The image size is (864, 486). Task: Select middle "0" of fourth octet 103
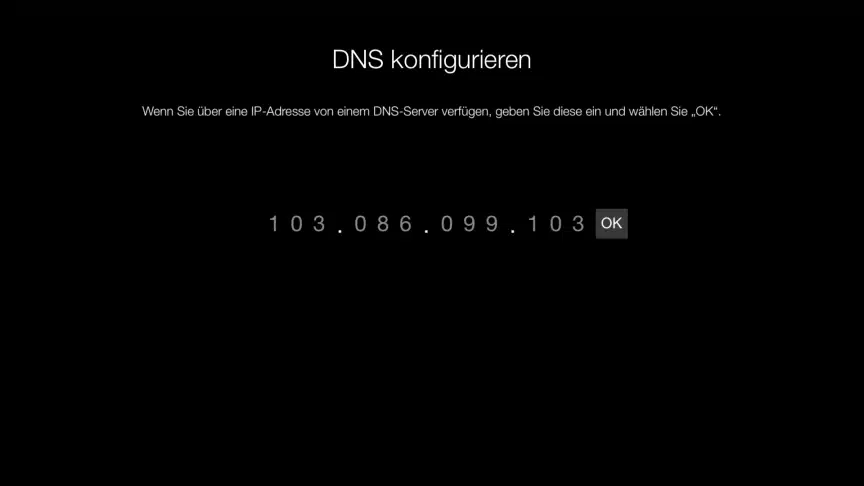[x=555, y=224]
